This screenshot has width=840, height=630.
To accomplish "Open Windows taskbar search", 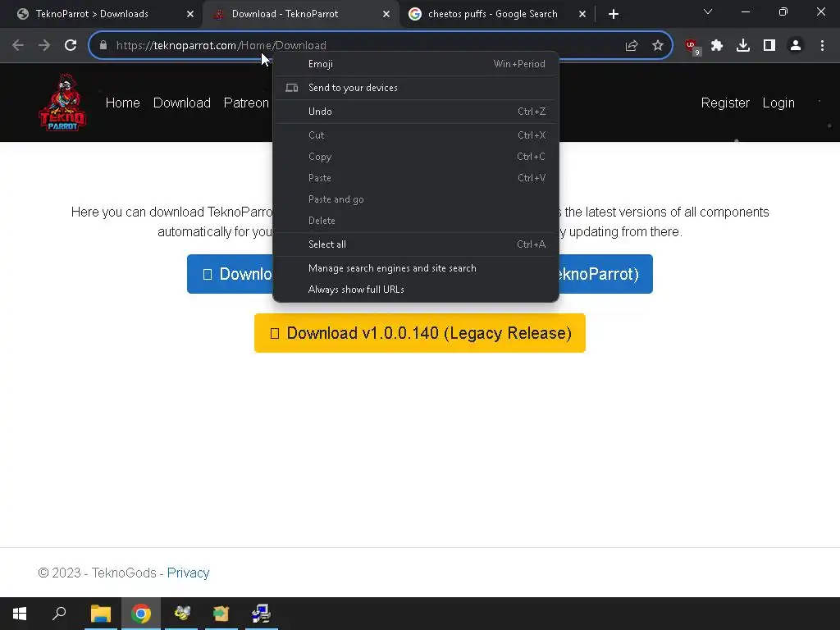I will coord(59,614).
